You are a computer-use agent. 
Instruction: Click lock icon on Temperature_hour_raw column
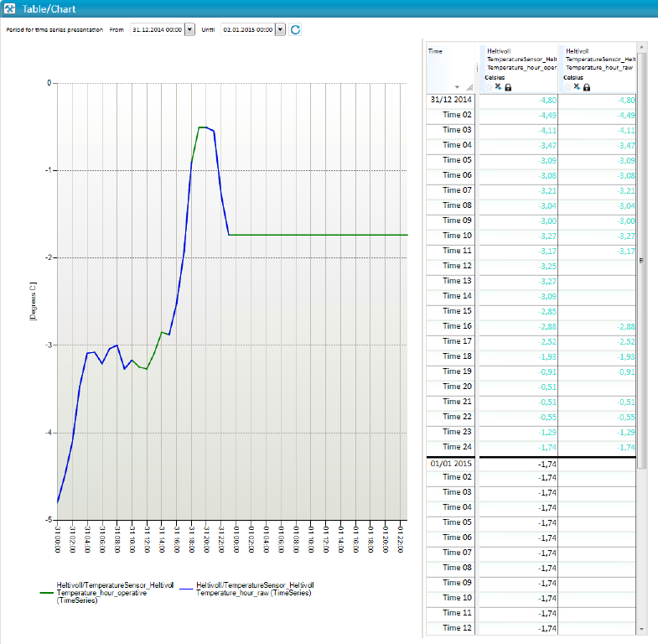coord(587,87)
